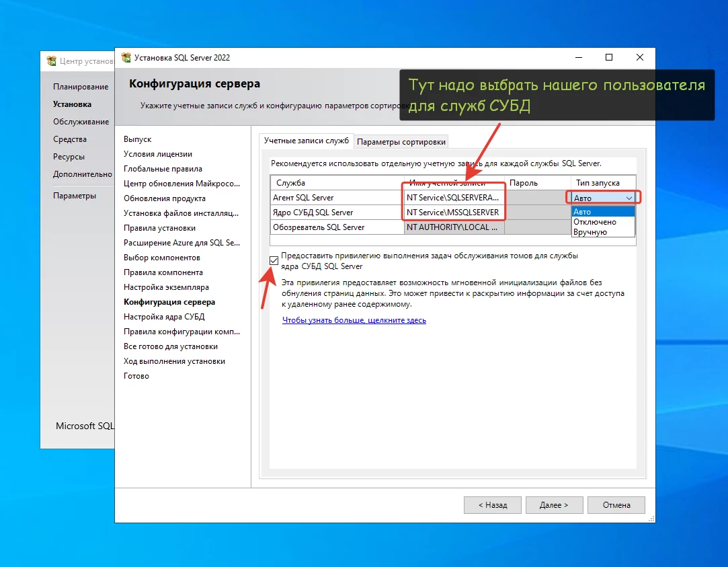Choose 'Отключено' in the startup type list

tap(603, 222)
